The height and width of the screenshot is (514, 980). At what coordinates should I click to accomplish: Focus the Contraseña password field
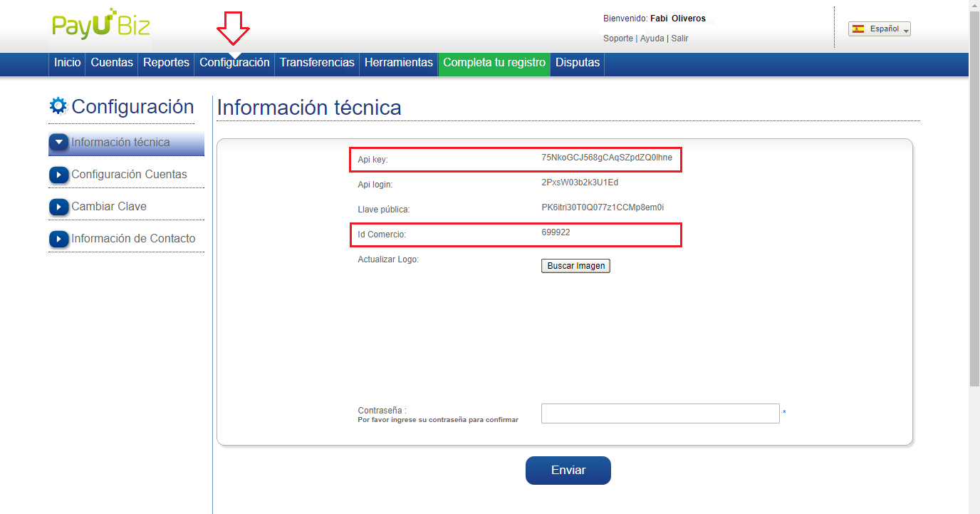[x=660, y=413]
